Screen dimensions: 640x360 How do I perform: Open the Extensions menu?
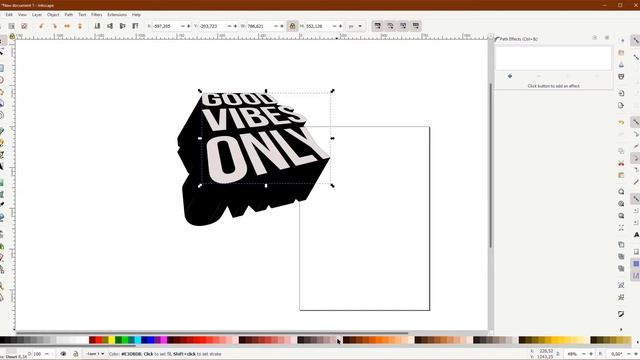point(117,15)
